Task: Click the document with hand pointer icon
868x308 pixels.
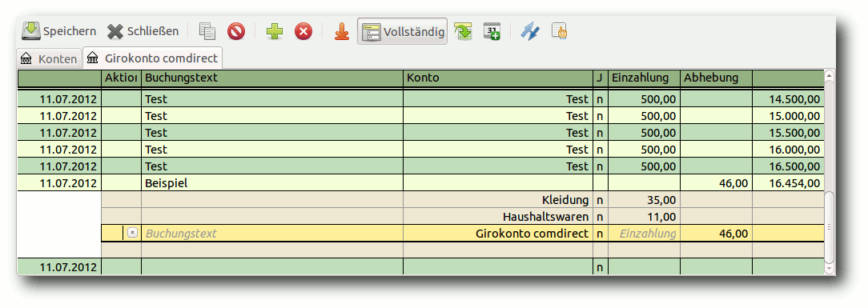Action: pyautogui.click(x=559, y=31)
